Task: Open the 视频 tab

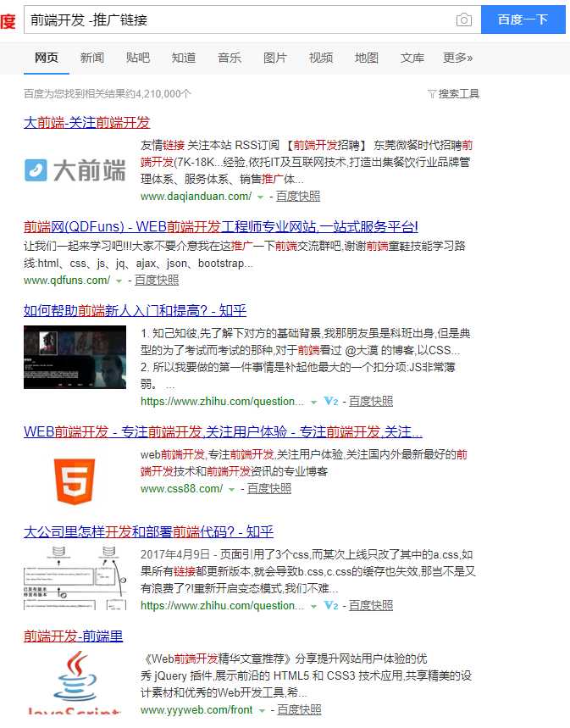Action: [321, 58]
